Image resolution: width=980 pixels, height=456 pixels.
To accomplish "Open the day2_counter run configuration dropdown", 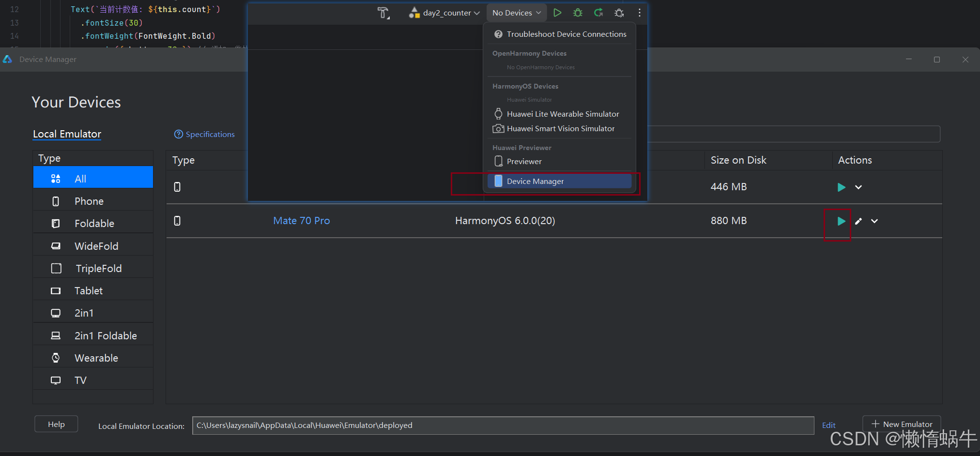I will (444, 13).
